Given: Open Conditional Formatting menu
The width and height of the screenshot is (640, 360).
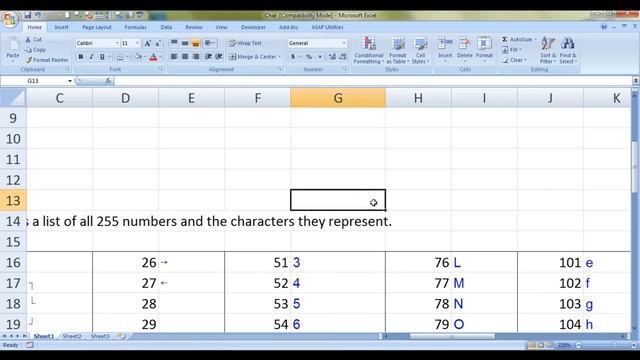Looking at the screenshot, I should [x=369, y=50].
